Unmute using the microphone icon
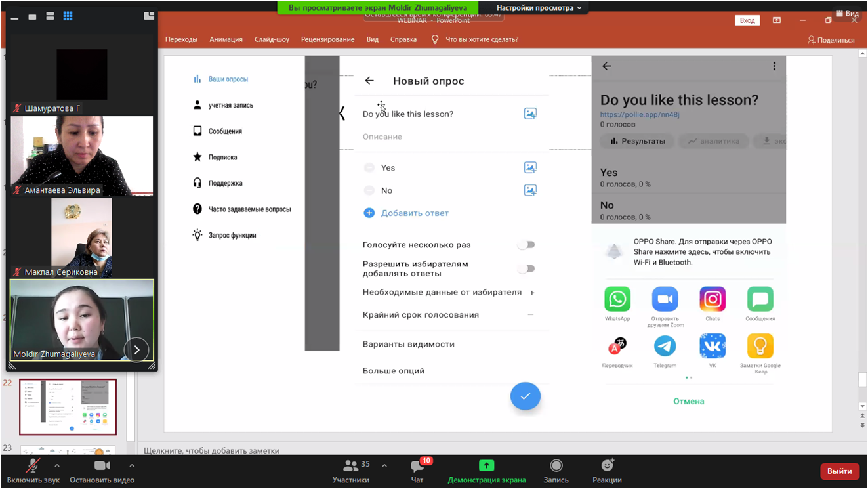Image resolution: width=868 pixels, height=489 pixels. point(32,465)
